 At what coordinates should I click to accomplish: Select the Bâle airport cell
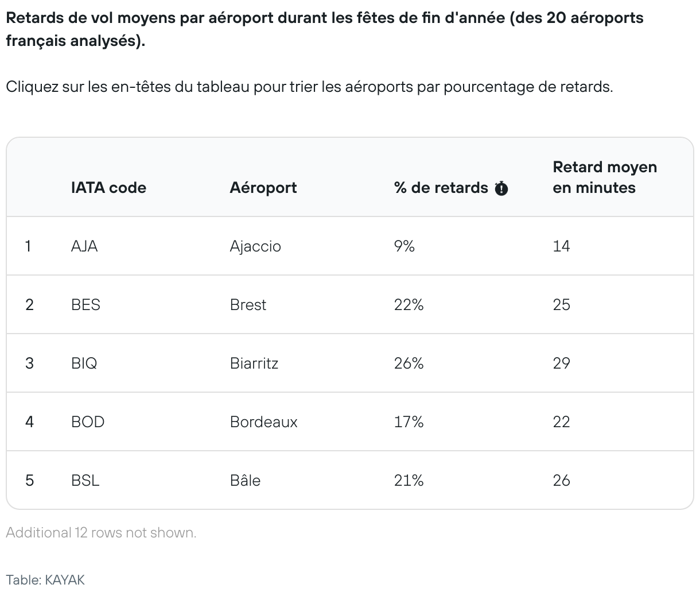pyautogui.click(x=245, y=481)
